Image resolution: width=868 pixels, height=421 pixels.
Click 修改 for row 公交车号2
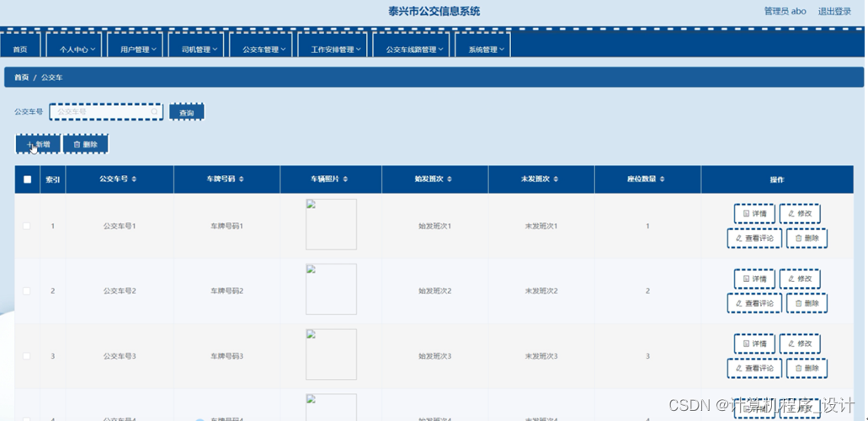(x=800, y=279)
